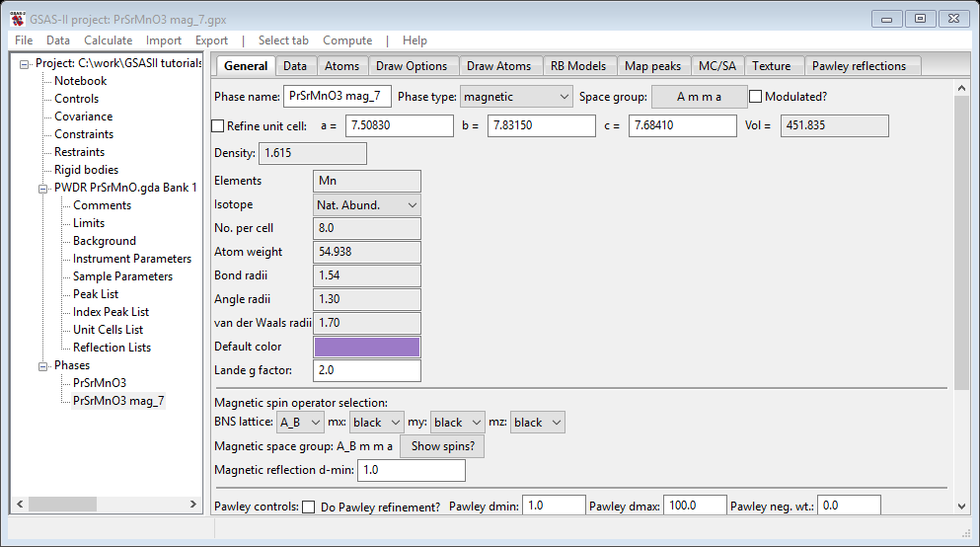980x547 pixels.
Task: Click the Pawley dmin field
Action: click(554, 506)
